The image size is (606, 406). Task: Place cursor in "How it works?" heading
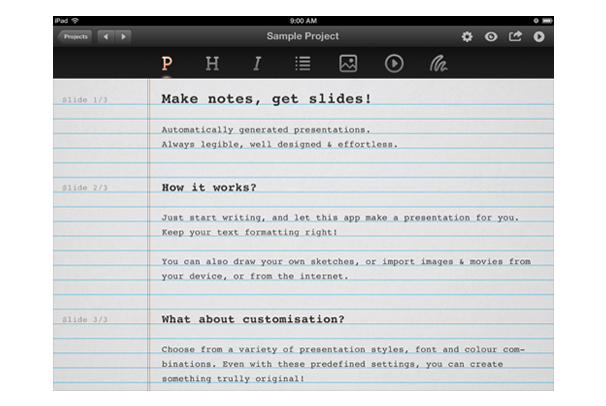tap(208, 187)
